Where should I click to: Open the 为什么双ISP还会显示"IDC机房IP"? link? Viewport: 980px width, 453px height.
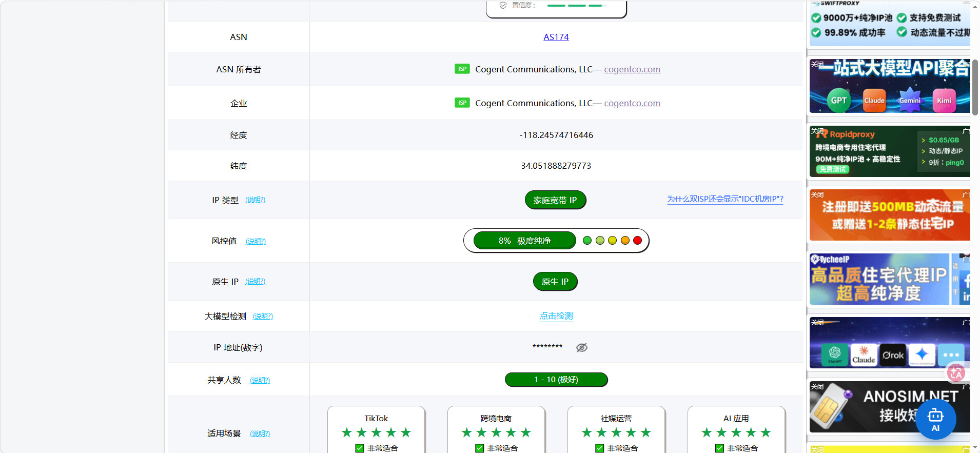pyautogui.click(x=725, y=199)
